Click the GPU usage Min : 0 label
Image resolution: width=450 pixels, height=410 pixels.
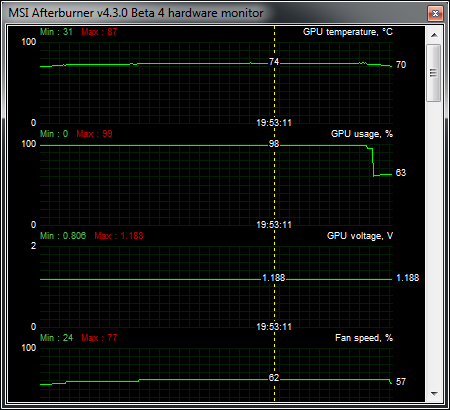54,134
